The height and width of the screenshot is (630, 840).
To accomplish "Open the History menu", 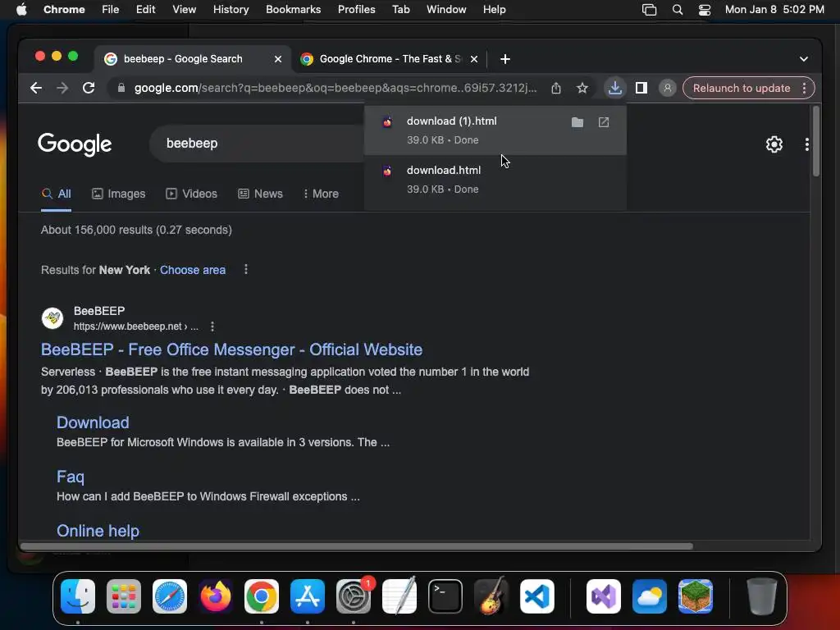I will point(231,10).
